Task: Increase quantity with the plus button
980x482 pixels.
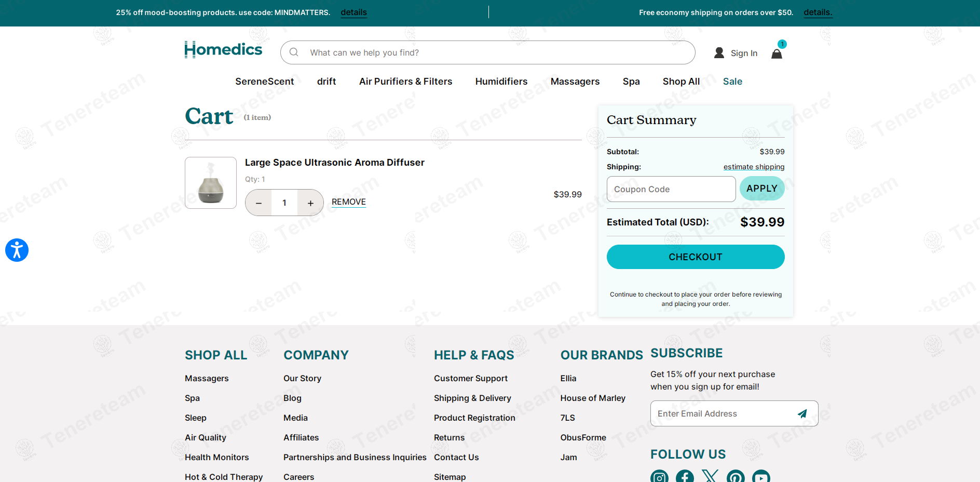Action: coord(310,203)
